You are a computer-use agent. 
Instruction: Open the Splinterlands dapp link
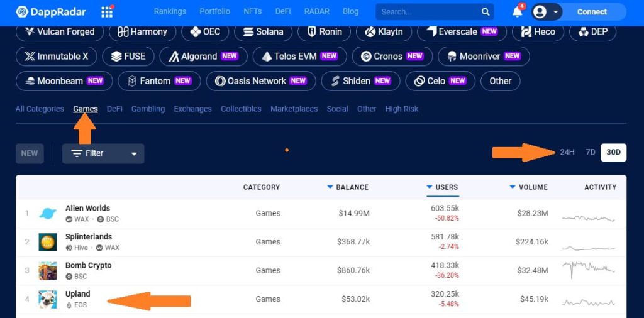tap(88, 237)
